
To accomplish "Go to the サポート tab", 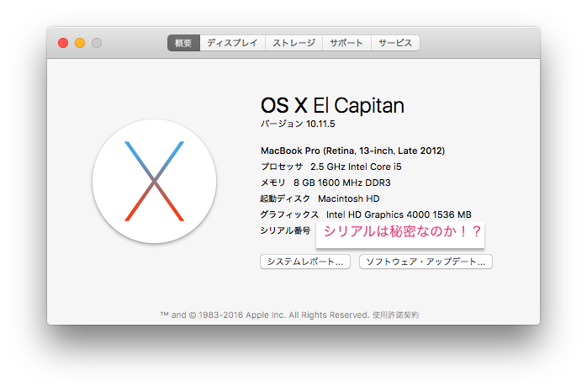I will (346, 43).
